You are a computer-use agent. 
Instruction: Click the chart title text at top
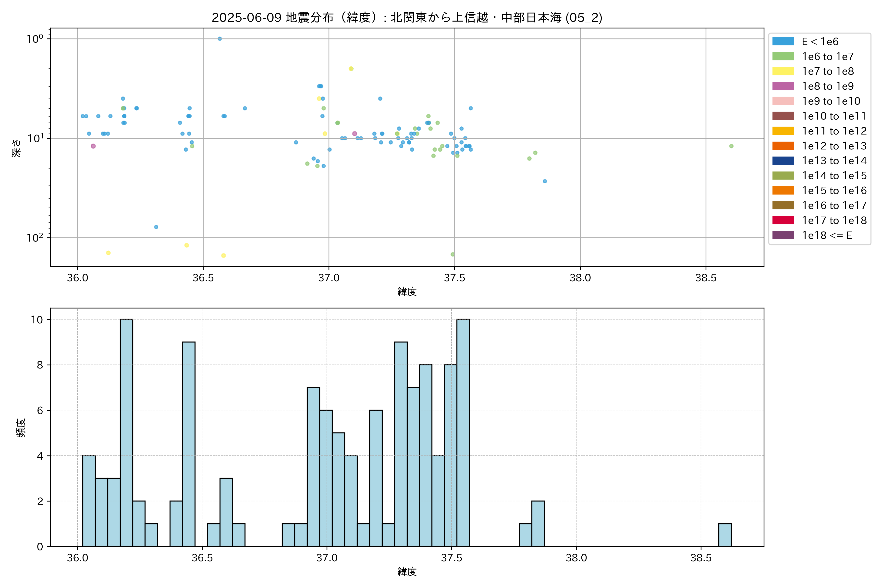point(407,18)
